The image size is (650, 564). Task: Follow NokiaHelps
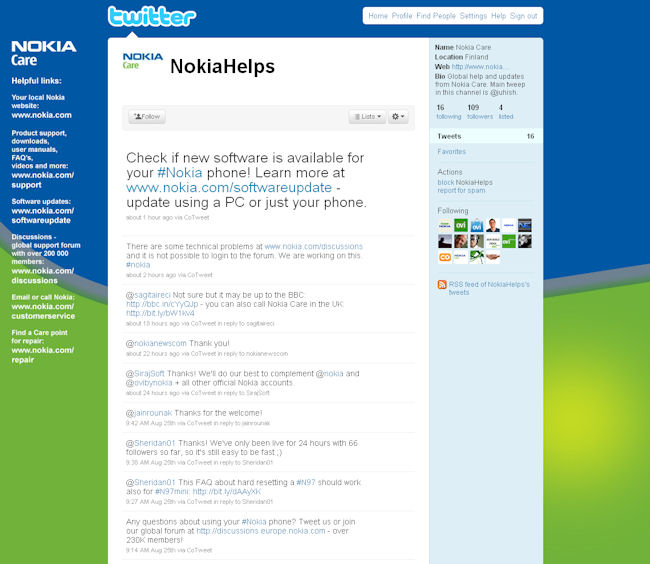pos(147,117)
